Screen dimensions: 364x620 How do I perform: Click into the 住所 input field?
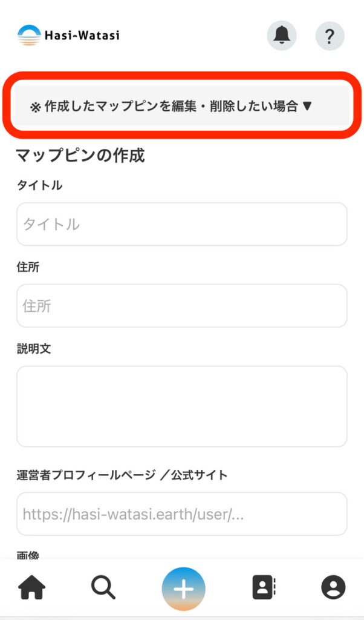(x=181, y=306)
